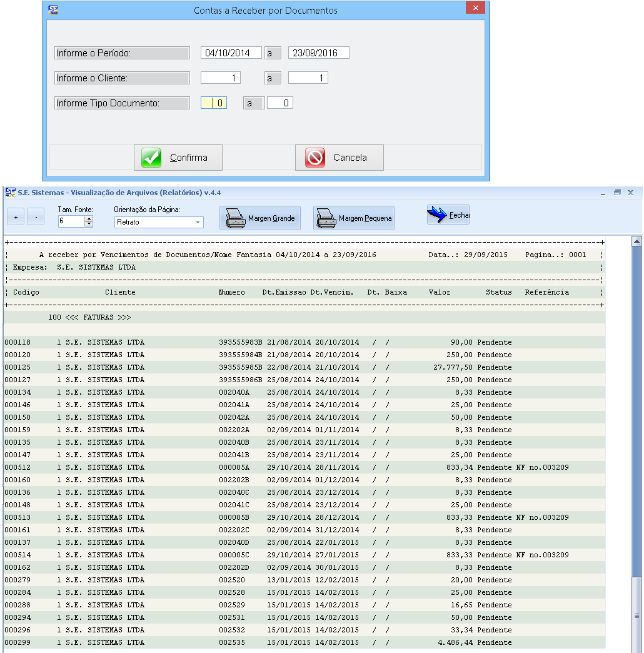Focus the first Cliente number field

[x=220, y=78]
